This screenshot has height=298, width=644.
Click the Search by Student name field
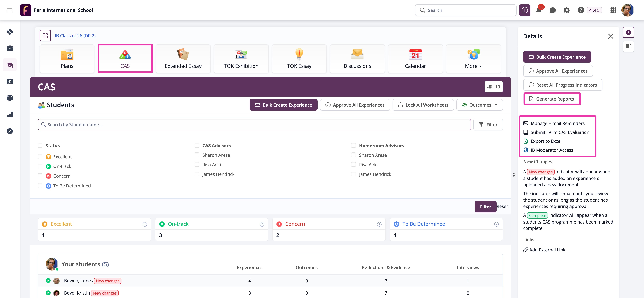[x=254, y=125]
